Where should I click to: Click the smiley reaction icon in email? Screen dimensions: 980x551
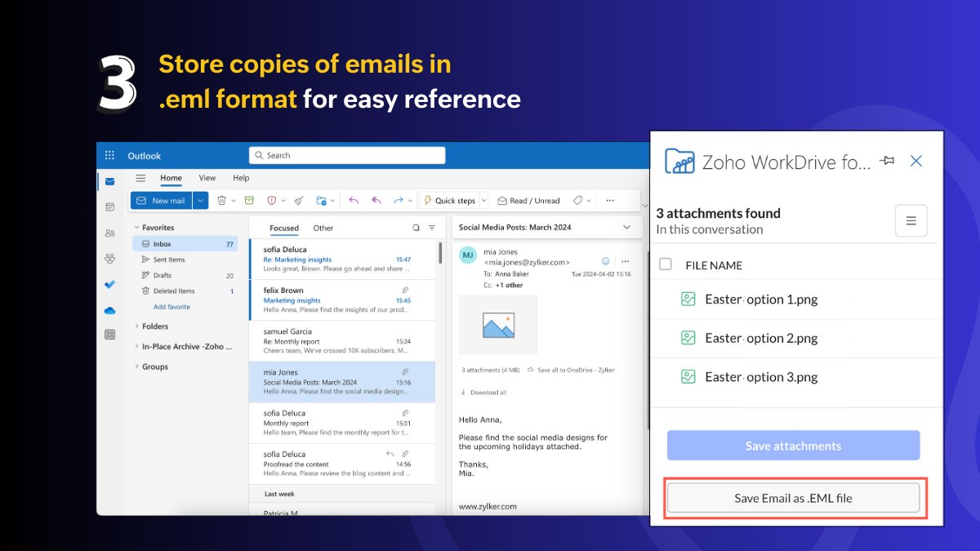click(606, 261)
